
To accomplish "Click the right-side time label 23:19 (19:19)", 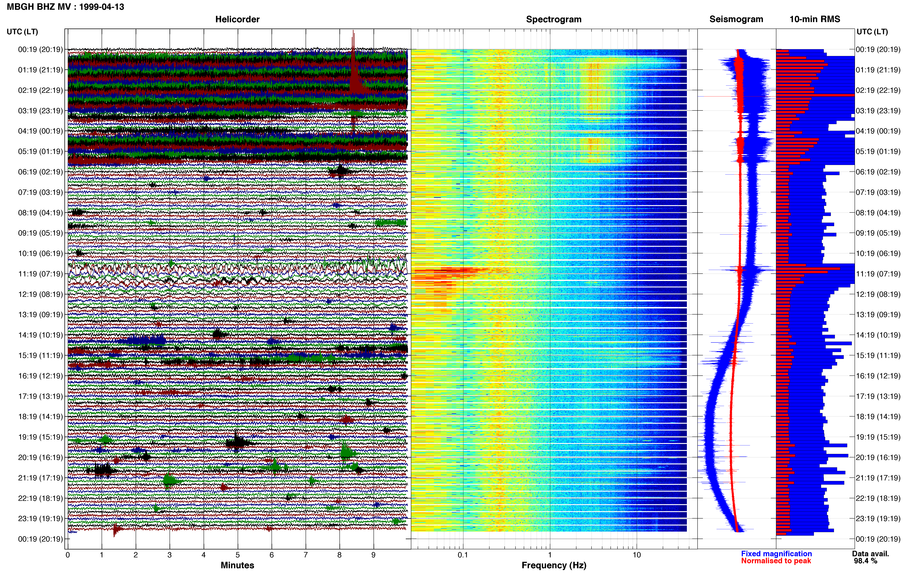I will (878, 519).
